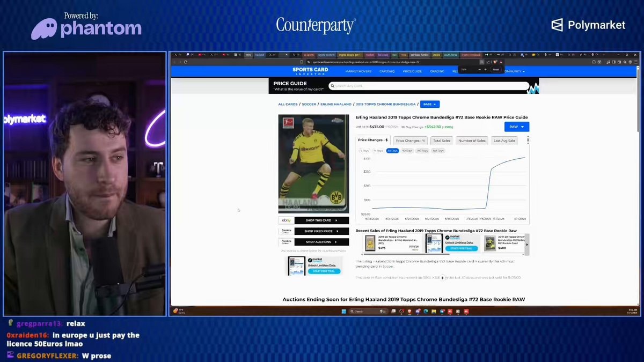
Task: Reload the page with the browser refresh icon
Action: [x=186, y=62]
